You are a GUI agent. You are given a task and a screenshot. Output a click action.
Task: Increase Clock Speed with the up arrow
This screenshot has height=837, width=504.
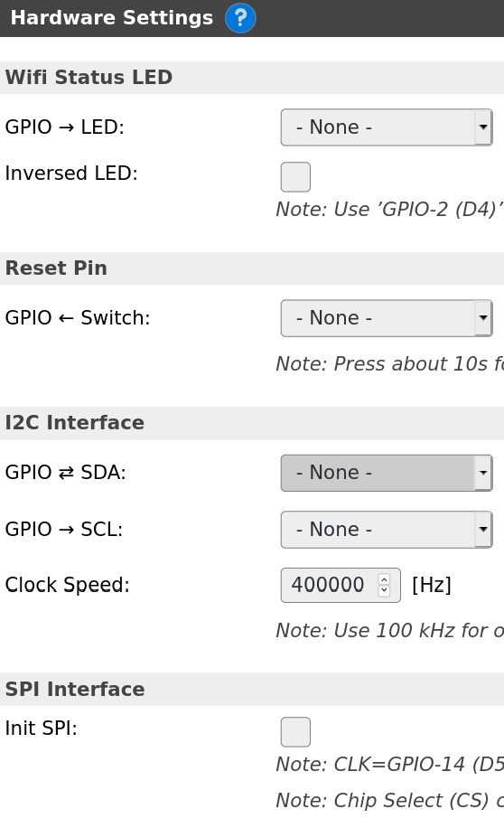[x=384, y=579]
